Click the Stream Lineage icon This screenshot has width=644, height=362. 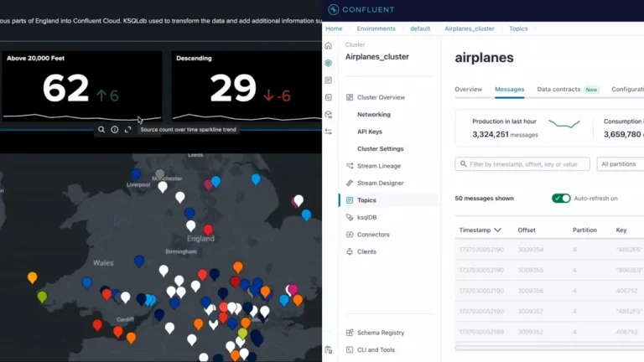[x=350, y=166]
